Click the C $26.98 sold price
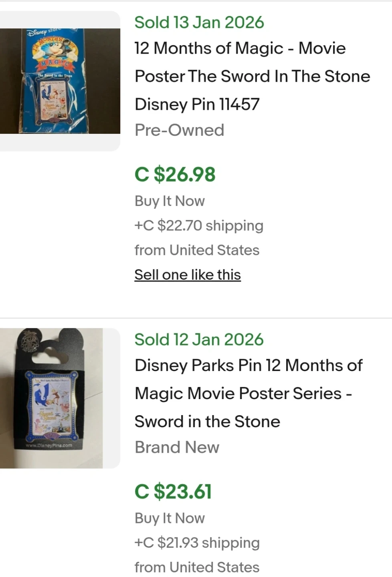Screen dimensions: 392x577 (175, 174)
